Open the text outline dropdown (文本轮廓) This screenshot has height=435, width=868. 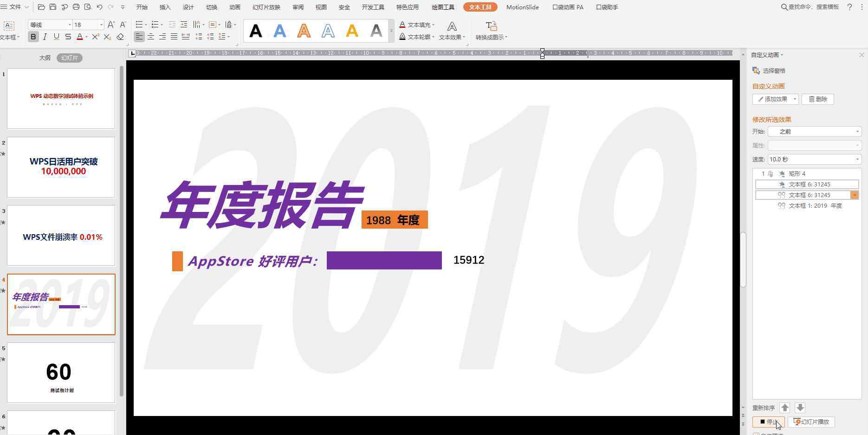pos(417,37)
